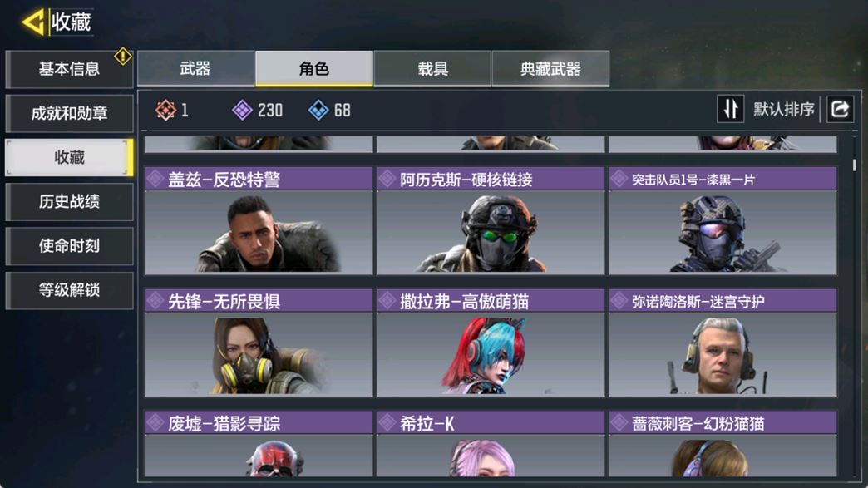This screenshot has width=868, height=488.
Task: Open the 默认排序 sorting dropdown
Action: pyautogui.click(x=783, y=110)
